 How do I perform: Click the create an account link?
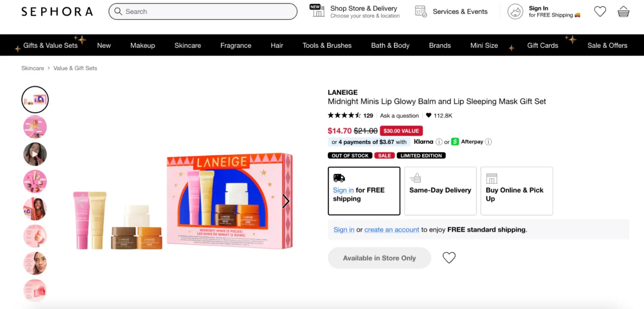[392, 229]
